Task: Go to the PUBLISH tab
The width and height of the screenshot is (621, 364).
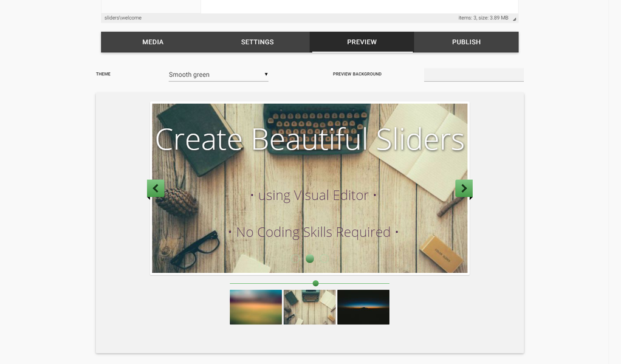Action: click(x=466, y=42)
